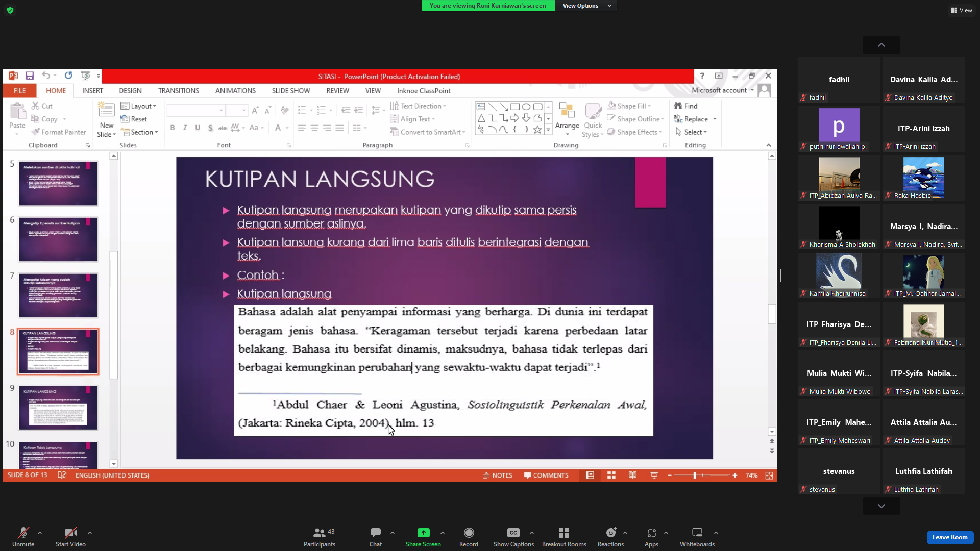The image size is (980, 551).
Task: Switch to Slide Sorter view
Action: coord(611,475)
